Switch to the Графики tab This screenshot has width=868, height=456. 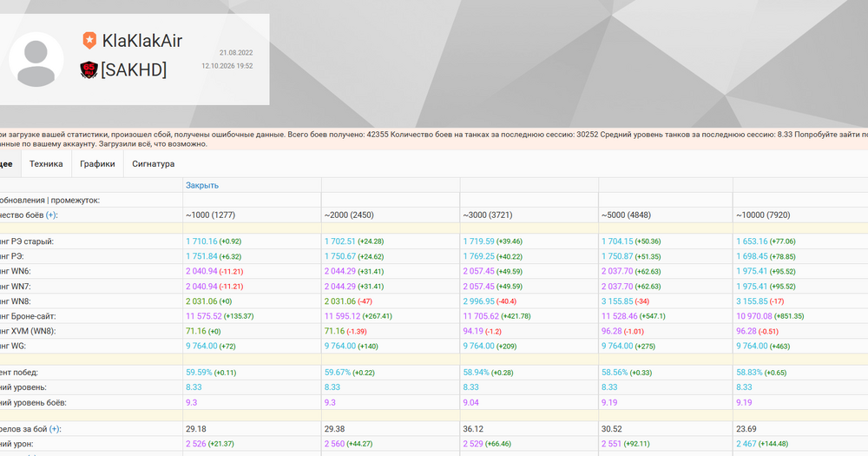(x=97, y=164)
